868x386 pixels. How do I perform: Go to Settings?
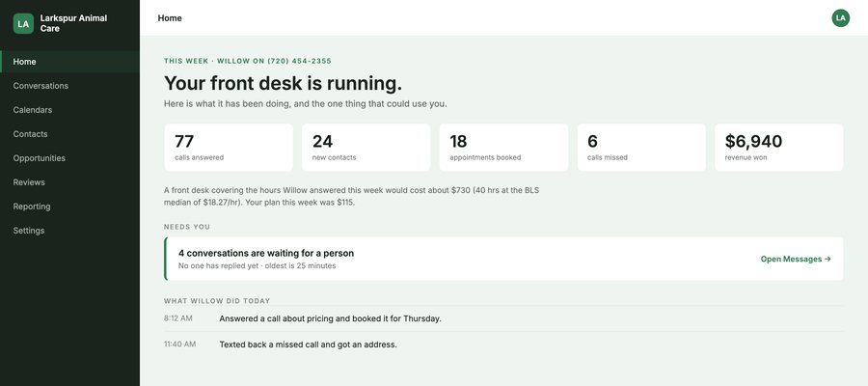pyautogui.click(x=69, y=231)
